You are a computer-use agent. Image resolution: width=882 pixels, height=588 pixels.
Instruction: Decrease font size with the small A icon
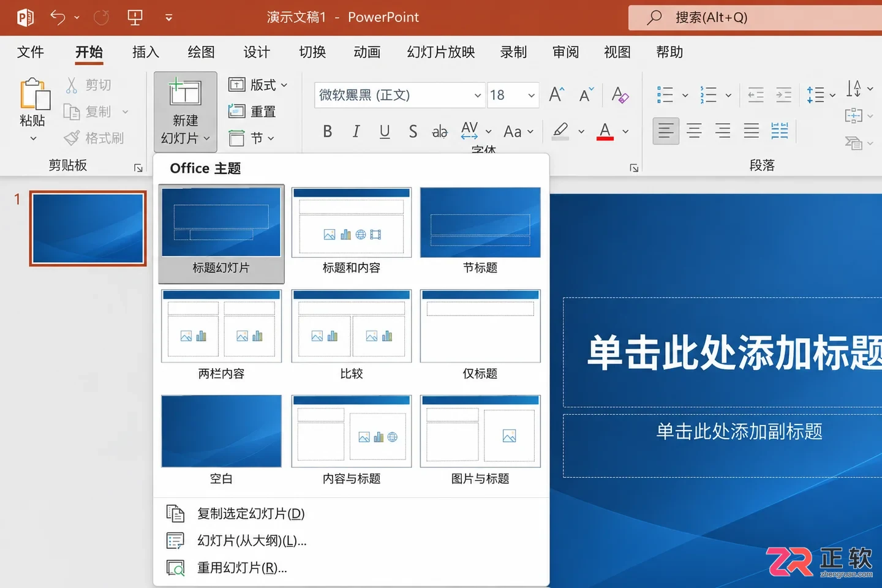586,94
